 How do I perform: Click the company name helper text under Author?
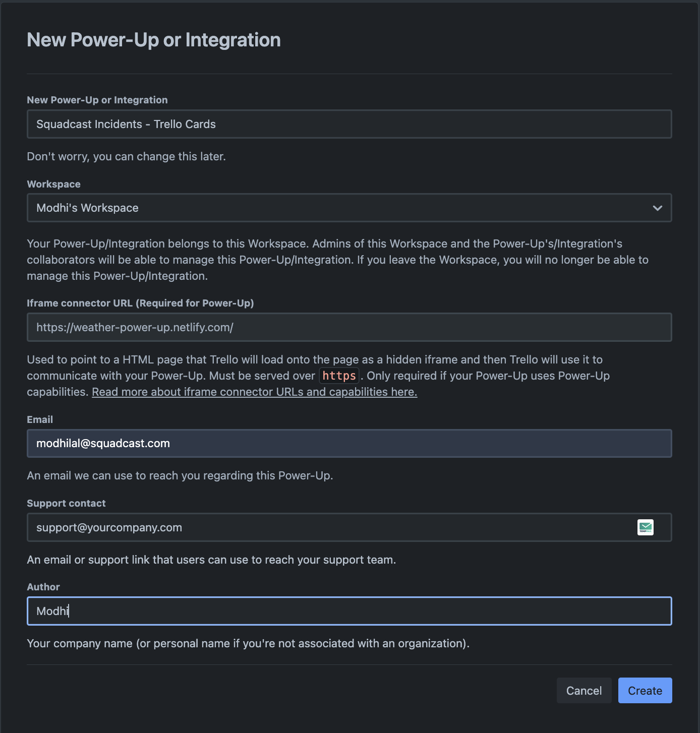(x=248, y=643)
